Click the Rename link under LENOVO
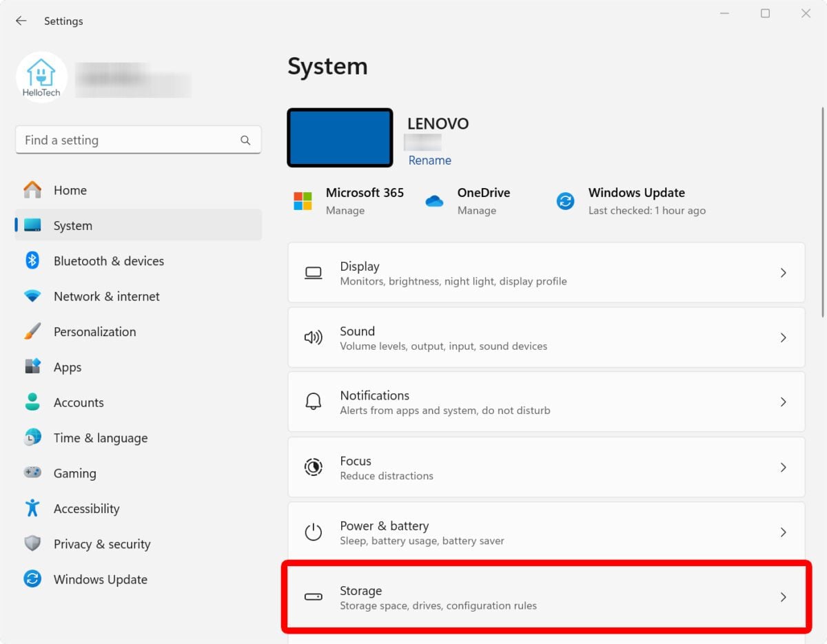This screenshot has height=644, width=827. click(x=429, y=160)
